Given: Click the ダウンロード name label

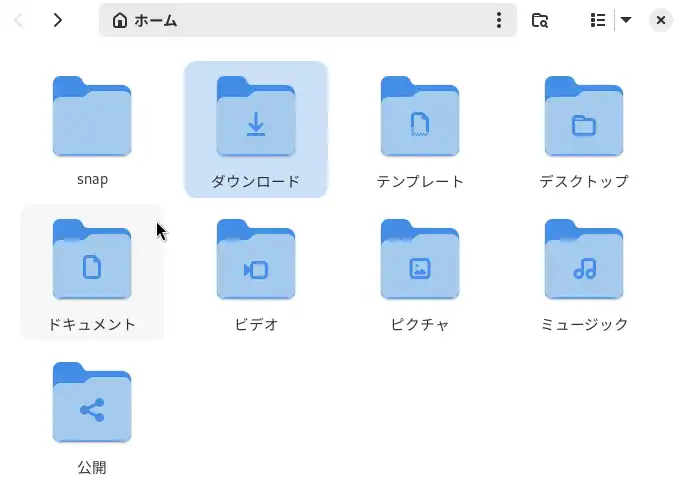Looking at the screenshot, I should 256,181.
